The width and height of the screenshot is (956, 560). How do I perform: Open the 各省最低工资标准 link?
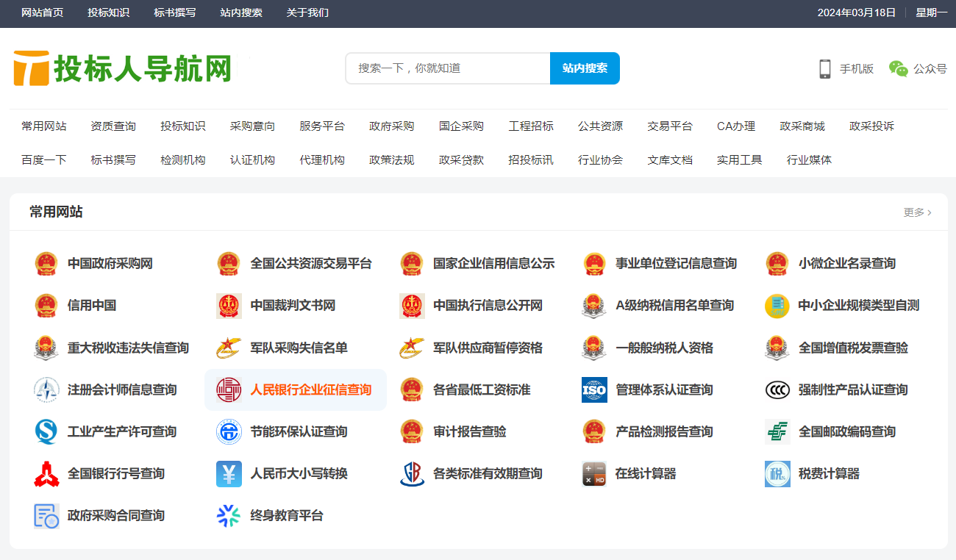pos(482,390)
